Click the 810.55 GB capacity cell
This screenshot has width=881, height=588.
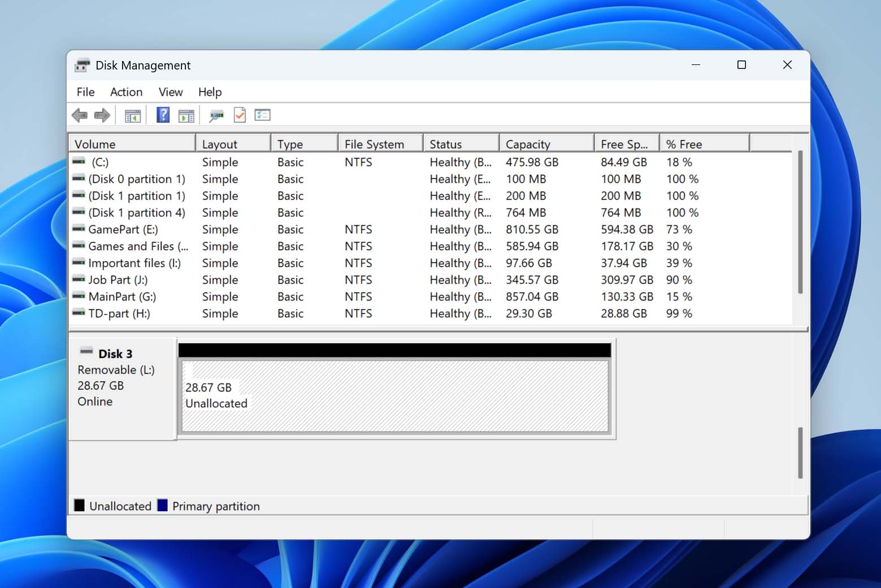(532, 229)
